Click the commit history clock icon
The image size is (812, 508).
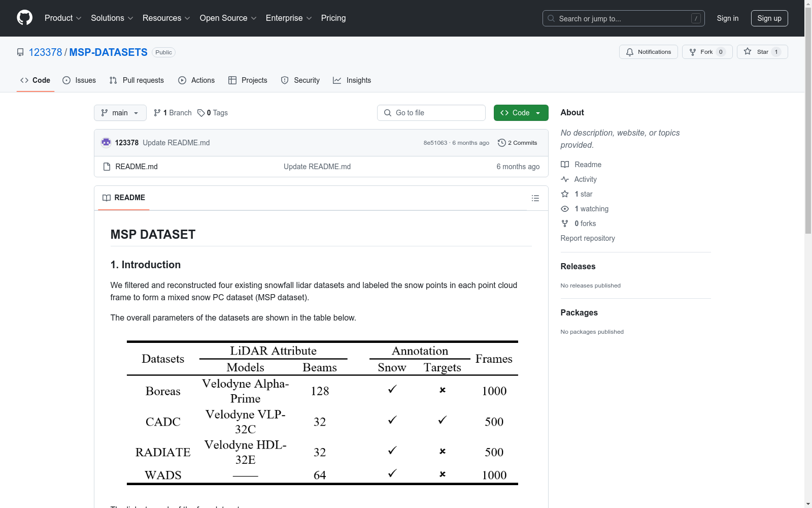[502, 143]
